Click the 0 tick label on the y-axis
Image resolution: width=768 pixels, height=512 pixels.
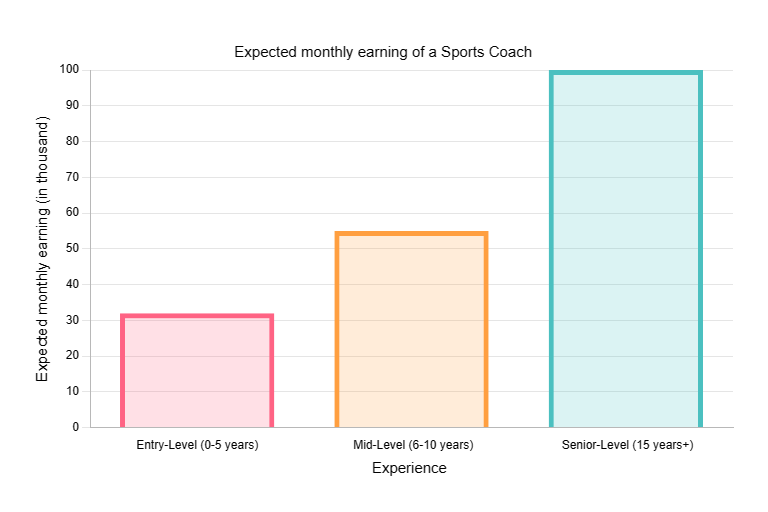point(75,427)
